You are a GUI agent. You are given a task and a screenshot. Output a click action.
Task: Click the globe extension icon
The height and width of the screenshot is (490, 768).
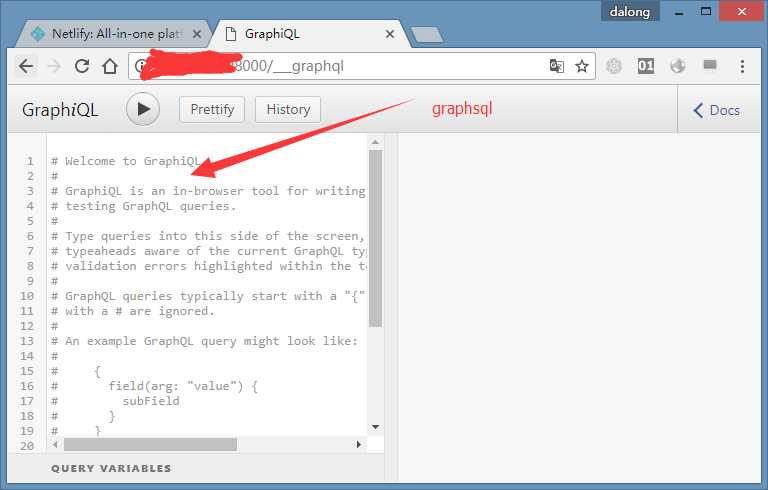pyautogui.click(x=678, y=66)
